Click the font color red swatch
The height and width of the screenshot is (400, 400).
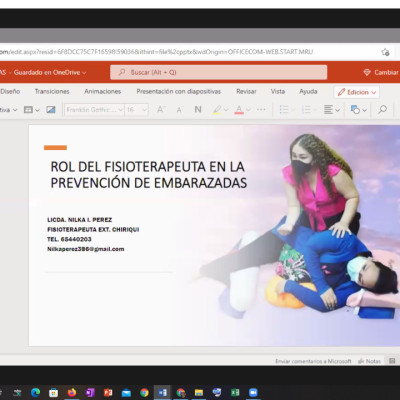pyautogui.click(x=239, y=109)
